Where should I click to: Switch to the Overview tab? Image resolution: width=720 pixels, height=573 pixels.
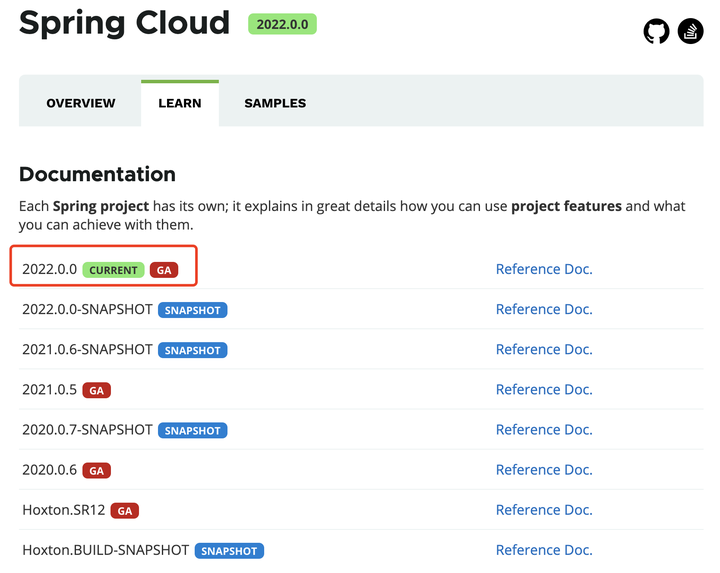tap(81, 103)
